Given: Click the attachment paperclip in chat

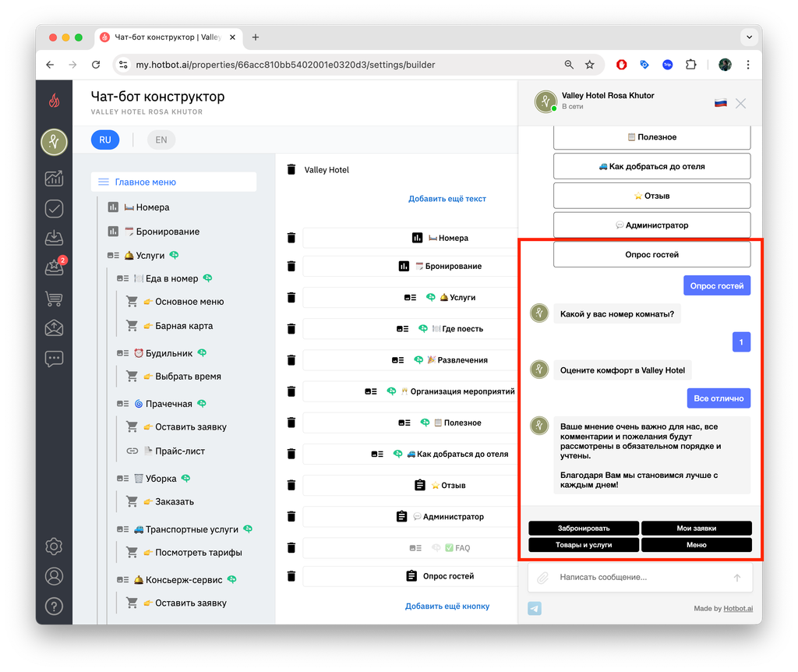Looking at the screenshot, I should (543, 578).
